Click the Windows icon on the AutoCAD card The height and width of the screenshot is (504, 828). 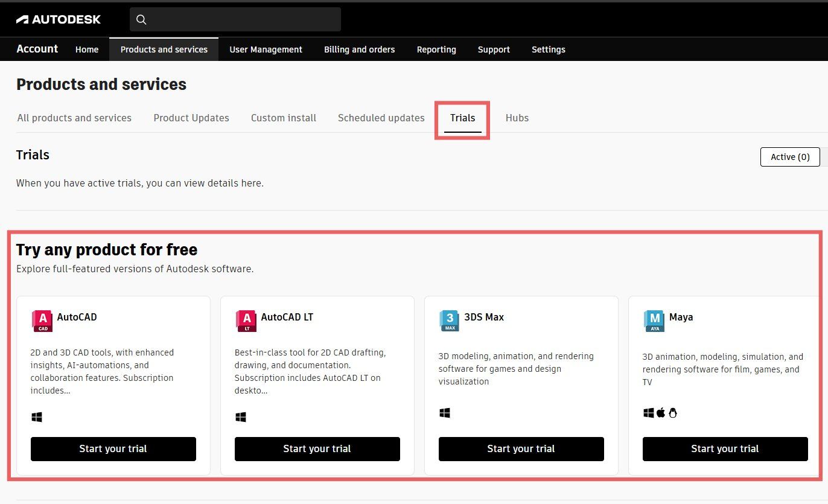tap(37, 417)
